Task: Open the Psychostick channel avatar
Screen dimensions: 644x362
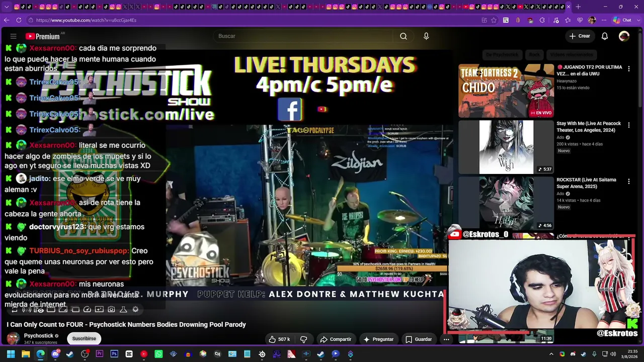Action: tap(14, 339)
